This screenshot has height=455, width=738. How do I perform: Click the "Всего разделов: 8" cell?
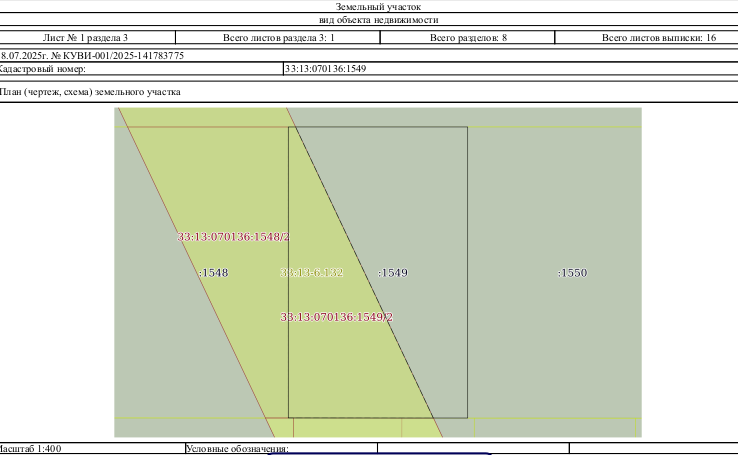click(x=468, y=38)
